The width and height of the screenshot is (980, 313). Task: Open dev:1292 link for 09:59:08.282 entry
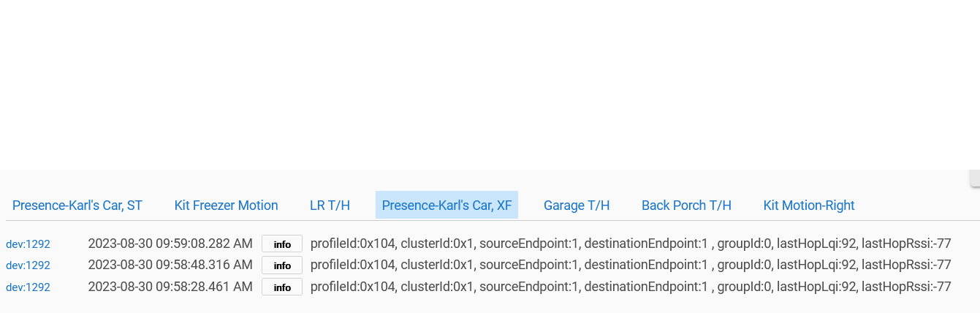coord(28,244)
